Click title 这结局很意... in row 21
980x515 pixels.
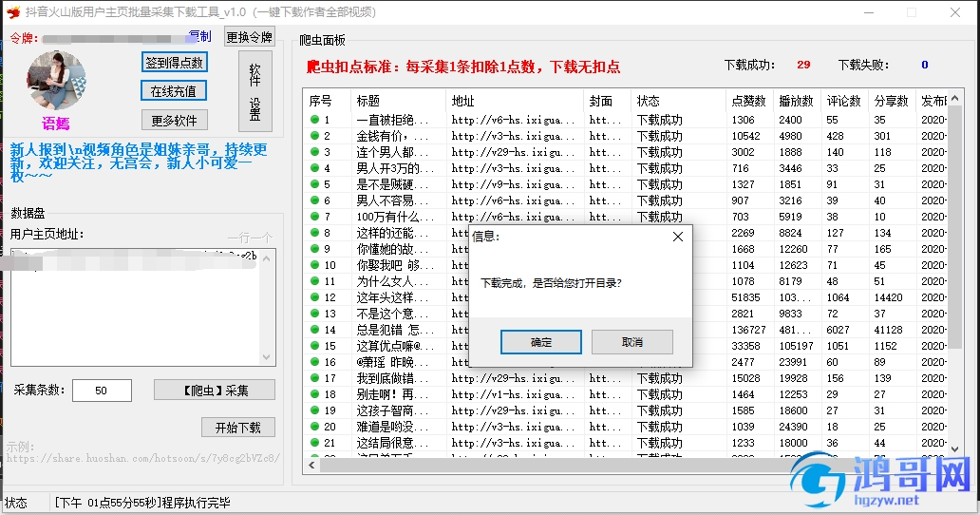pos(392,443)
